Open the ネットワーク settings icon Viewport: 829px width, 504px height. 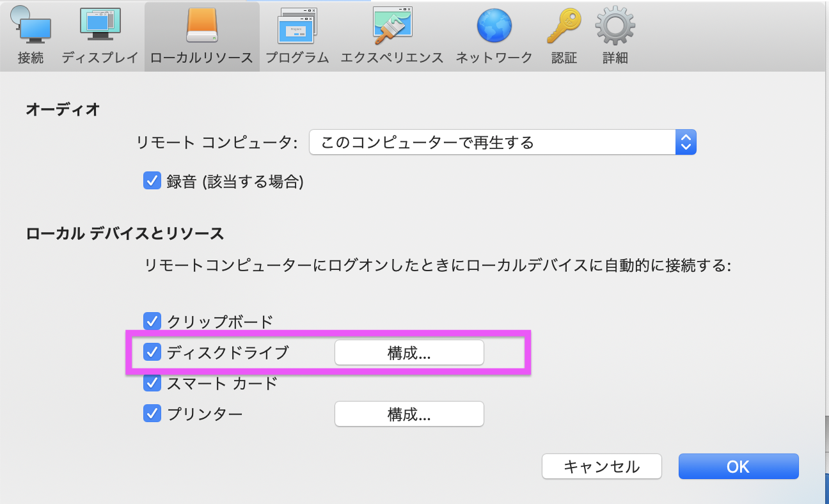coord(493,26)
